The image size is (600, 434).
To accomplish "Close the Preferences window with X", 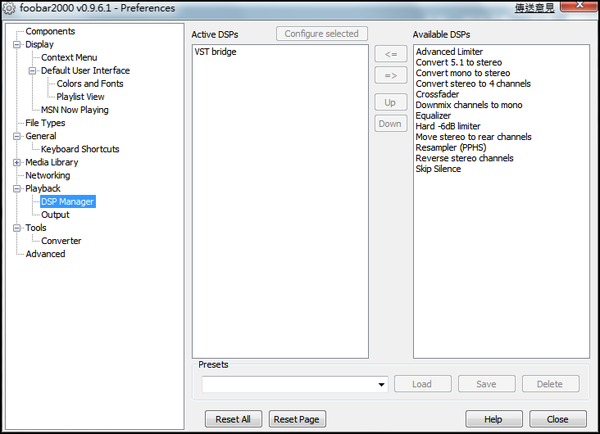I will pyautogui.click(x=580, y=5).
